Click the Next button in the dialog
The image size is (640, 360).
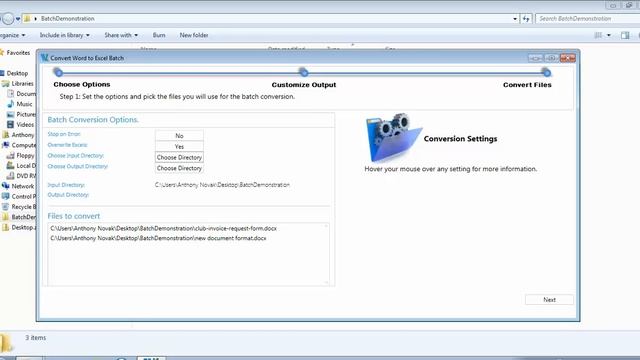point(549,300)
